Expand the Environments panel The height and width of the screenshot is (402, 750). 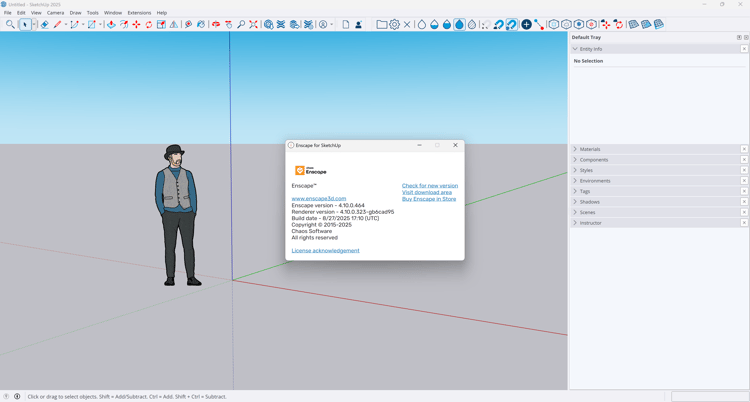[575, 181]
